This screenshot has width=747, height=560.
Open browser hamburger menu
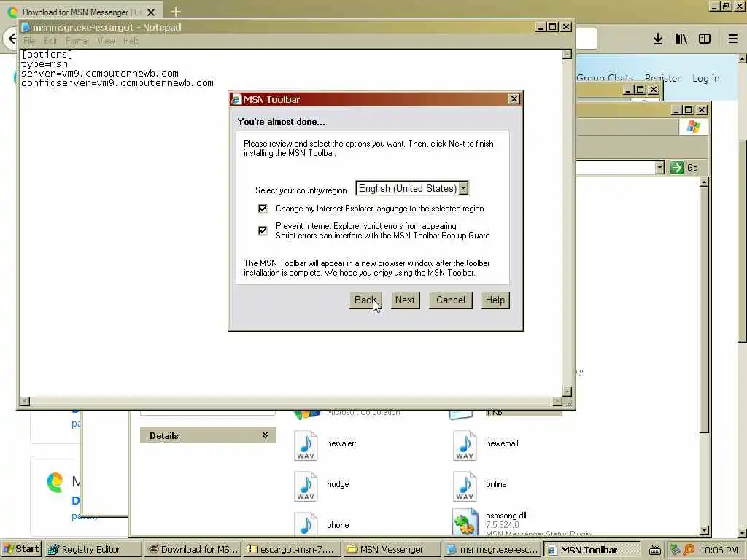tap(732, 39)
